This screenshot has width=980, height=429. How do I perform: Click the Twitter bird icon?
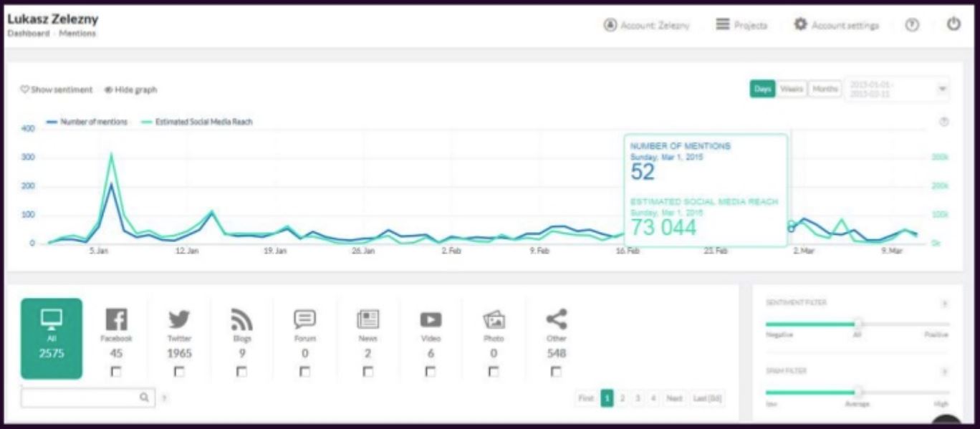[179, 319]
